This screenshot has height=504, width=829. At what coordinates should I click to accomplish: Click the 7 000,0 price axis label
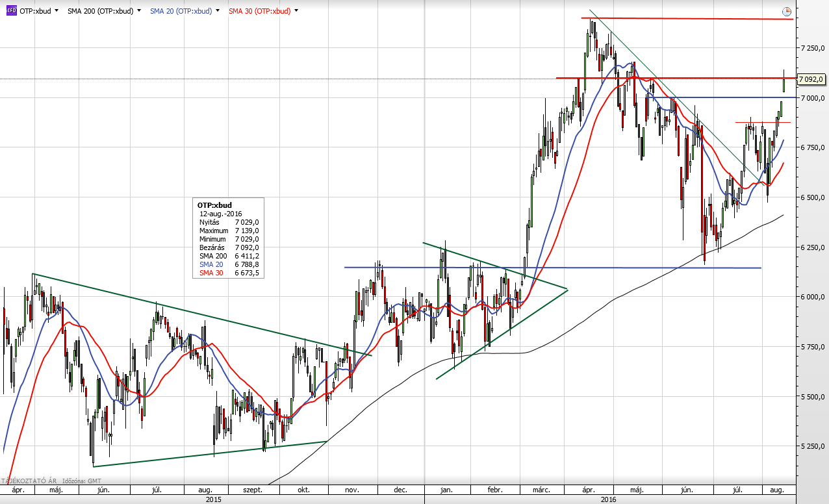(812, 98)
